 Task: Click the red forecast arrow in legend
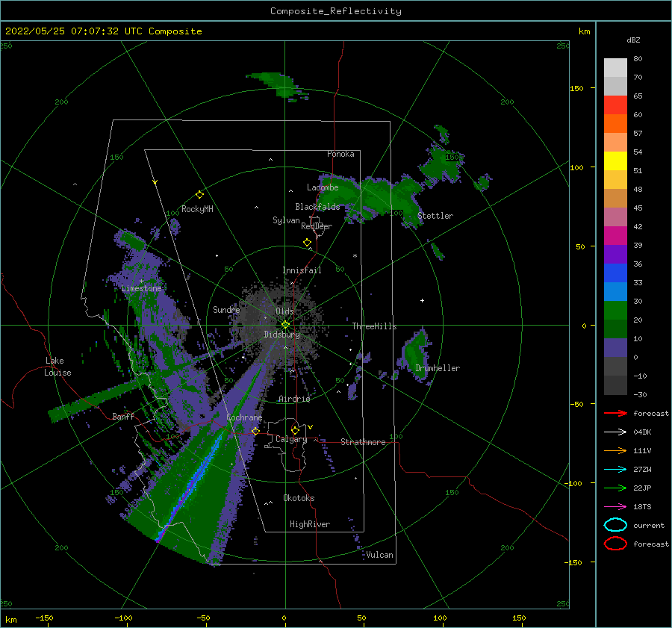615,413
